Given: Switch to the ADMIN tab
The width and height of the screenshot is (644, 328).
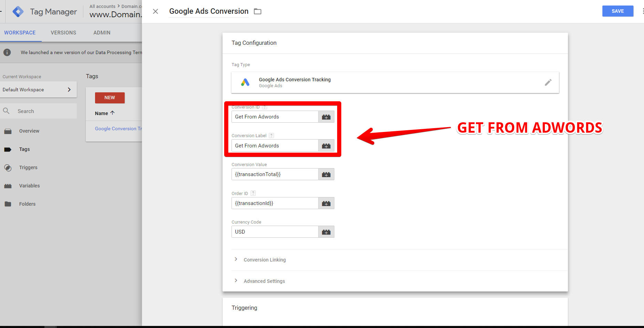Looking at the screenshot, I should point(102,33).
